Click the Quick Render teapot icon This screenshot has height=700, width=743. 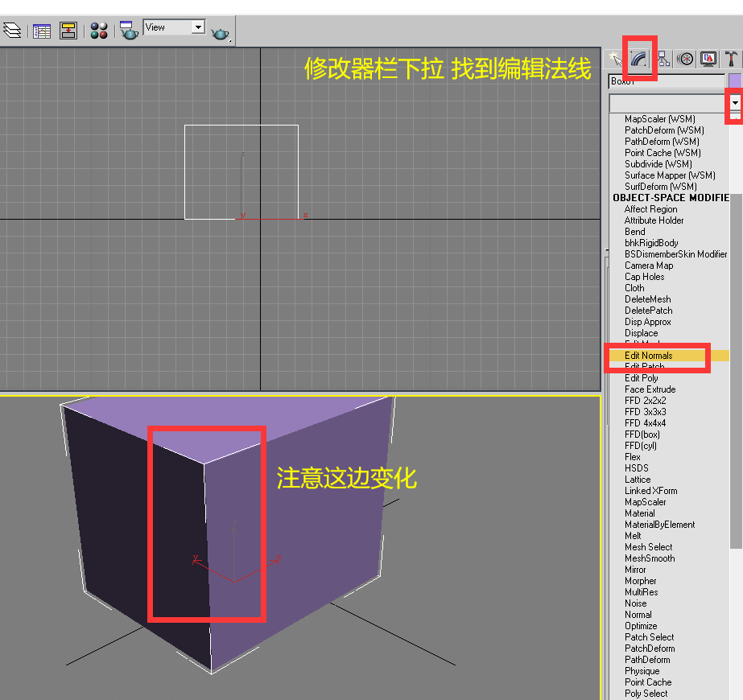(220, 33)
